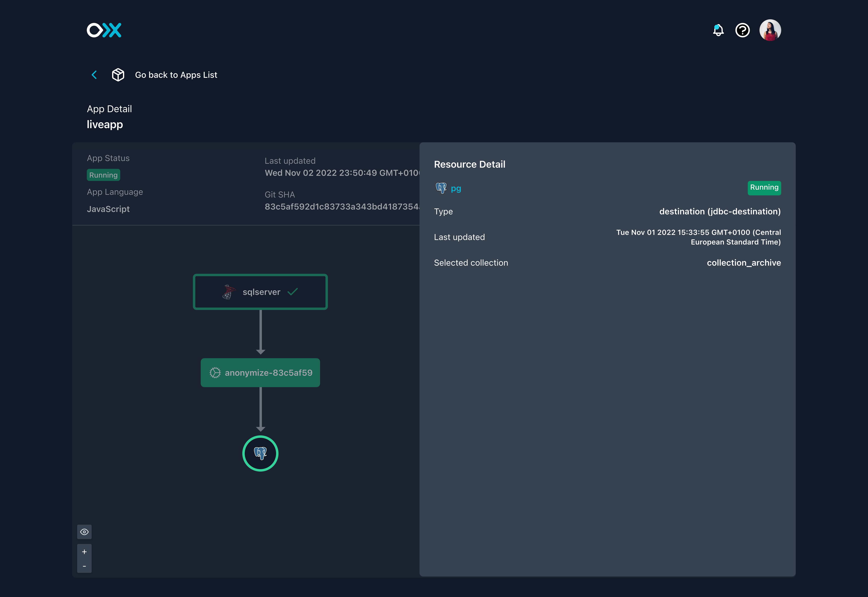This screenshot has width=868, height=597.
Task: Click the Wed Nov 02 2022 timestamp
Action: (x=342, y=173)
